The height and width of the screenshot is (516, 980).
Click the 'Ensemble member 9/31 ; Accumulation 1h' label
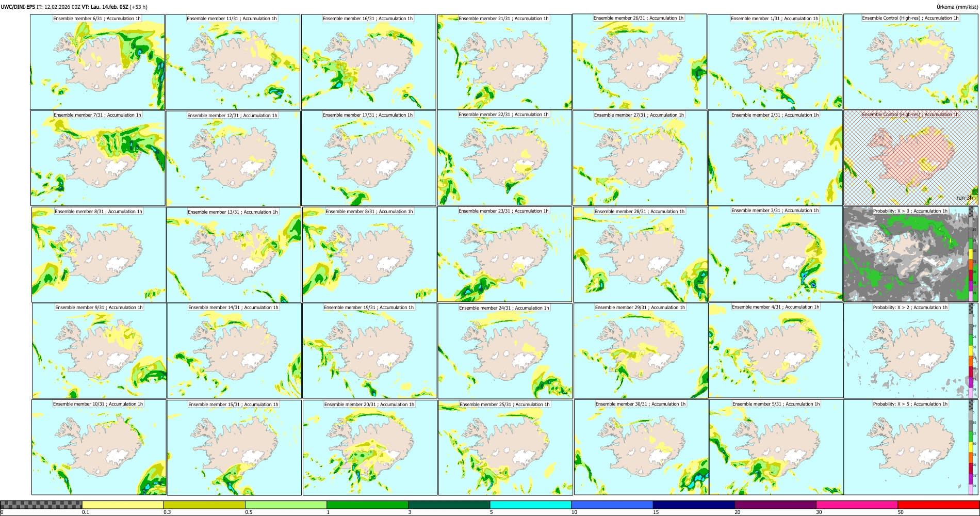coord(99,308)
